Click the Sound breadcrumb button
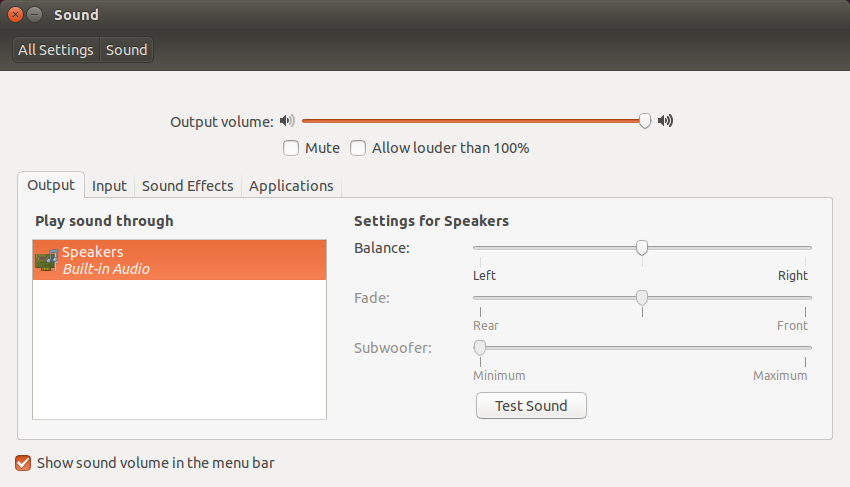850x487 pixels. [127, 50]
